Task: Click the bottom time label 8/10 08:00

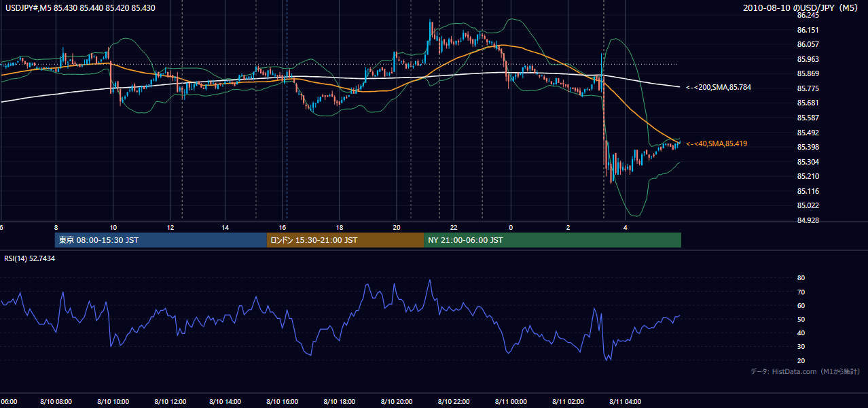Action: pos(56,402)
